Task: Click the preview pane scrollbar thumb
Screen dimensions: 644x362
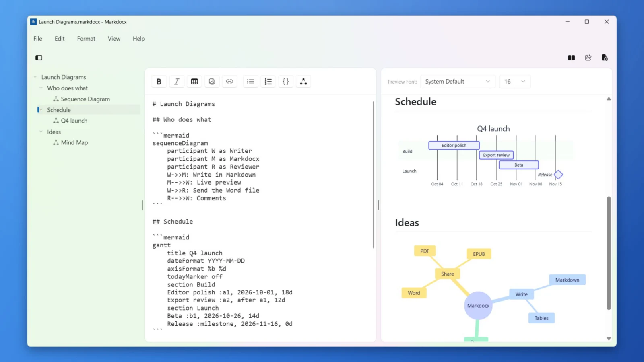Action: point(609,253)
